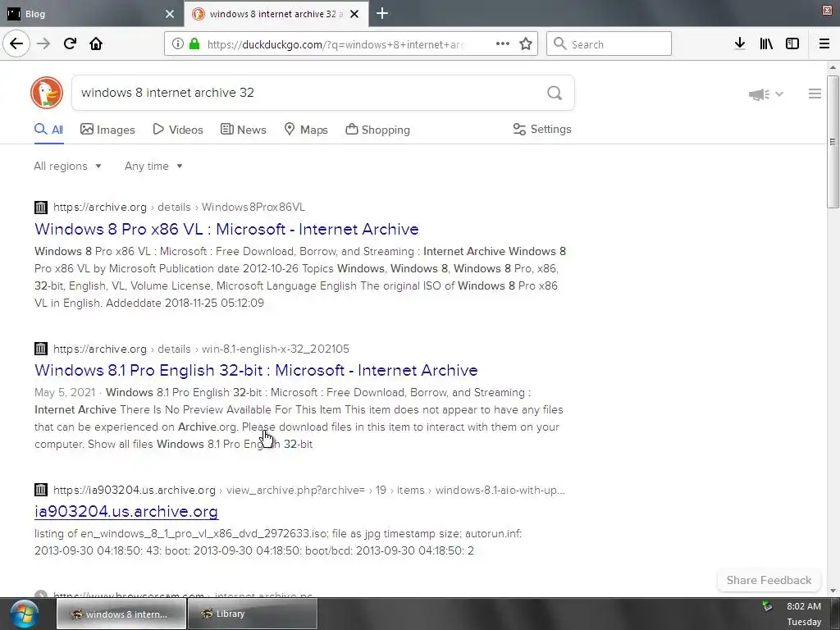Show site information icon in address bar

(177, 44)
